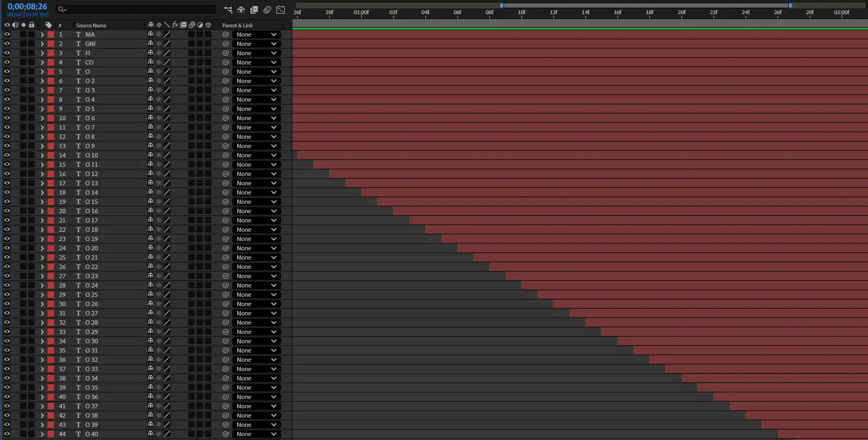Viewport: 868px width, 440px height.
Task: Solo layer O 20
Action: coord(24,248)
